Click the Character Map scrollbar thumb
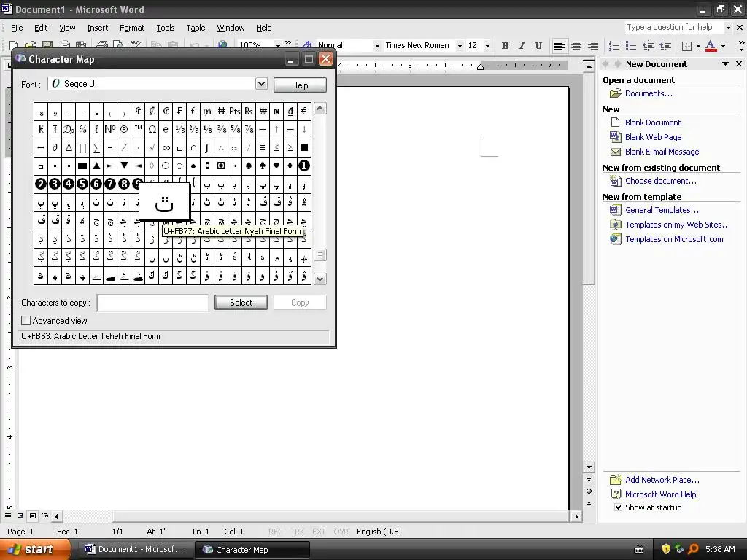747x560 pixels. 320,255
